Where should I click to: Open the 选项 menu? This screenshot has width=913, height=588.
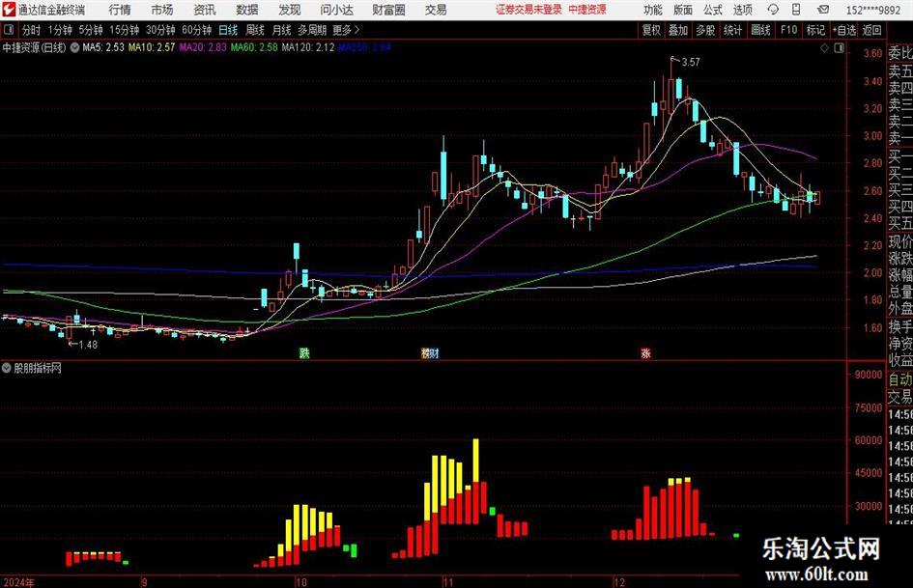pyautogui.click(x=742, y=10)
